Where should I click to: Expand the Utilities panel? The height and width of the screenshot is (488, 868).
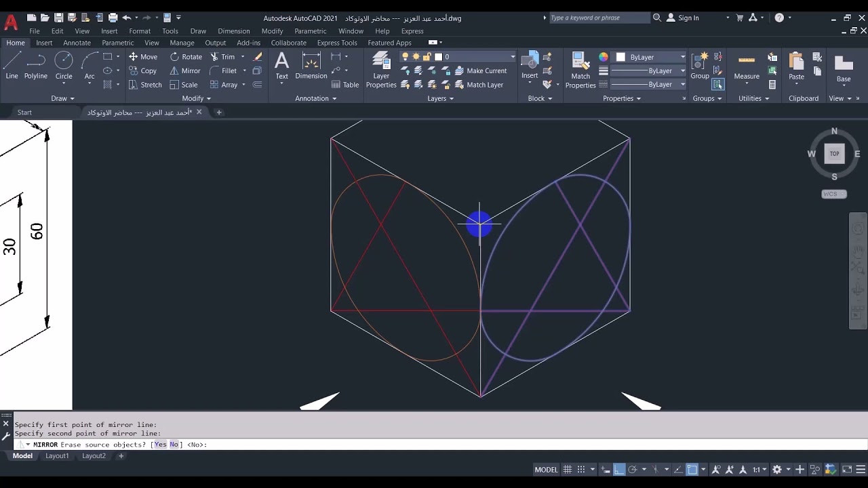754,98
